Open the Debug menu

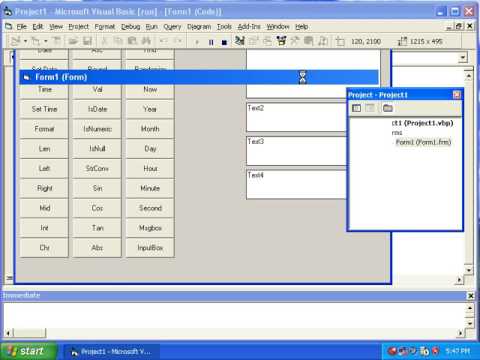tap(130, 27)
